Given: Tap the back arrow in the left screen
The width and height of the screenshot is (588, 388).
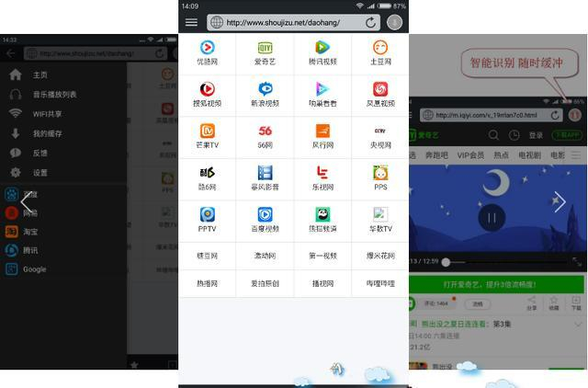Looking at the screenshot, I should point(10,53).
